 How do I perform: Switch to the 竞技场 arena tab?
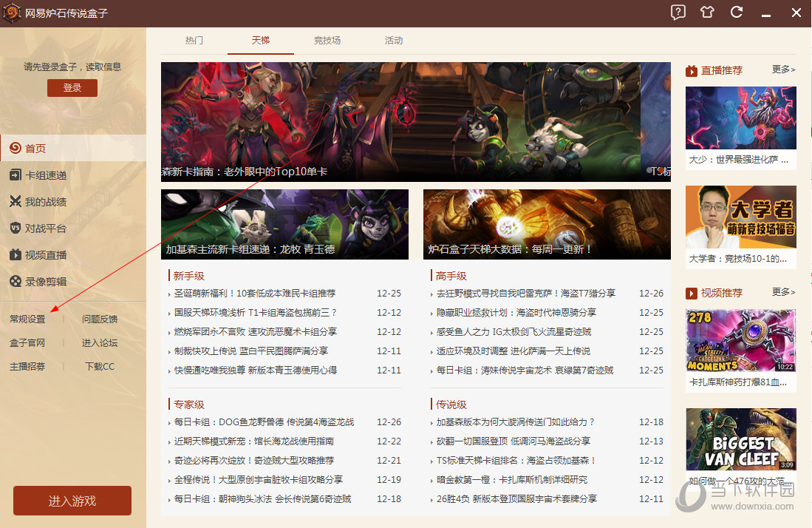tap(327, 41)
